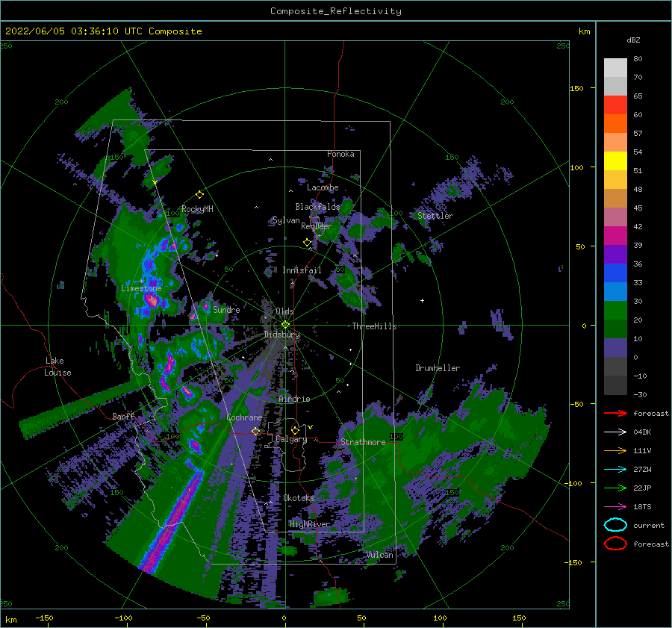Click the dBZ legend heading
Image resolution: width=672 pixels, height=628 pixels.
633,40
